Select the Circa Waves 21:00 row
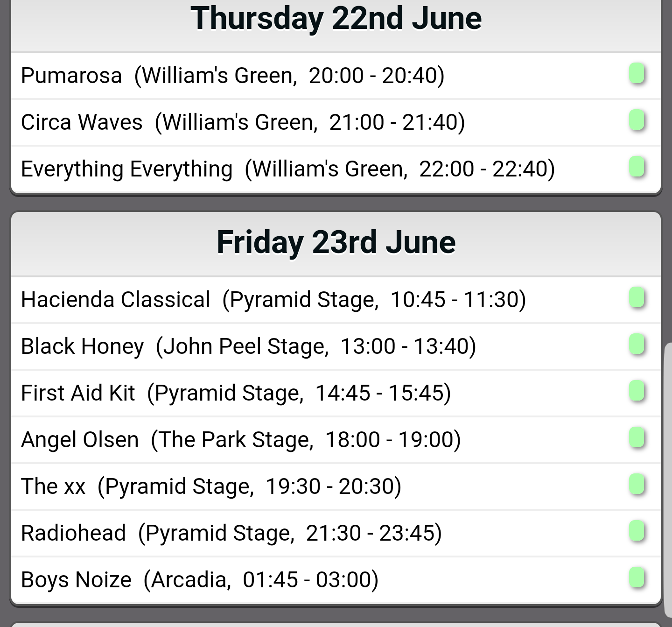The height and width of the screenshot is (627, 672). pos(336,122)
